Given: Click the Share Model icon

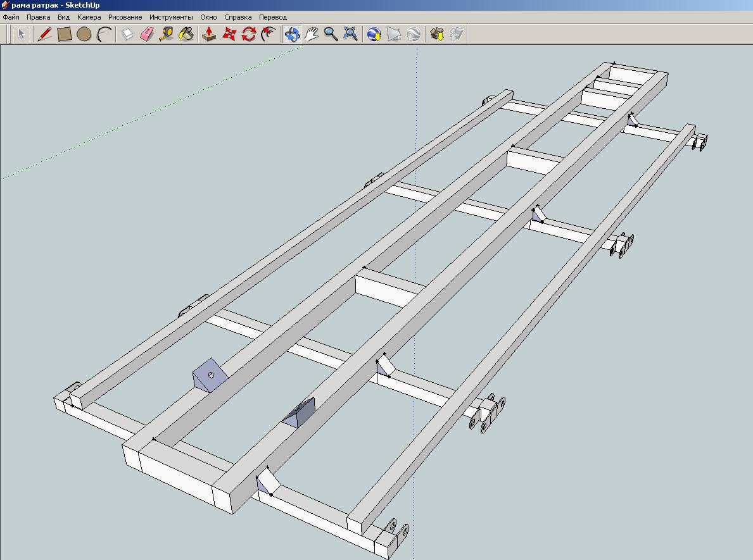Looking at the screenshot, I should coord(457,34).
